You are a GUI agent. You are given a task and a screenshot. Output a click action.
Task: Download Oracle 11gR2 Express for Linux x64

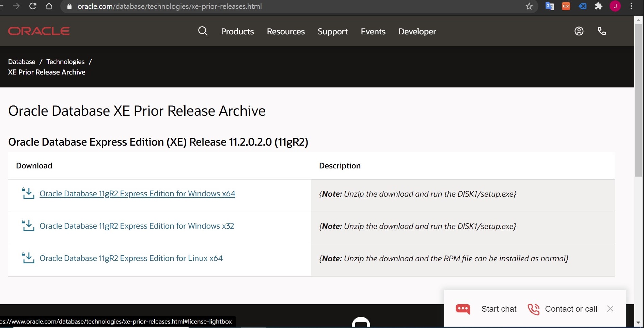click(x=131, y=258)
